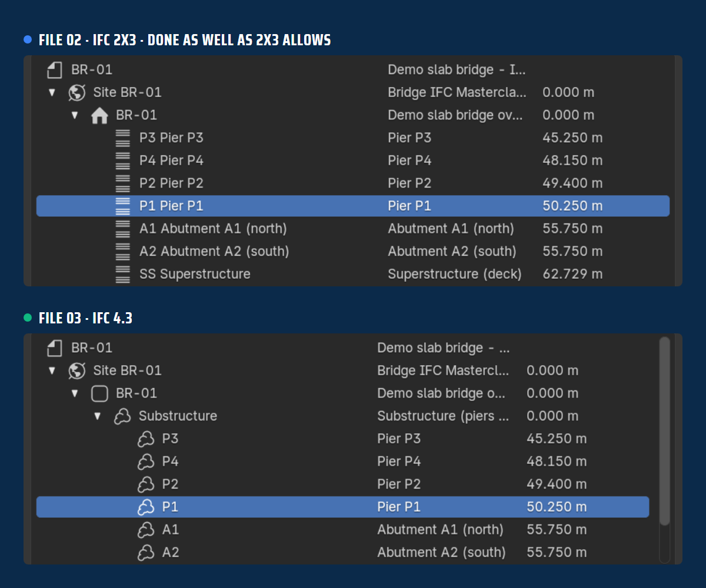The image size is (706, 588).
Task: Click the bridge part icon beside P2 in File 03
Action: (145, 485)
